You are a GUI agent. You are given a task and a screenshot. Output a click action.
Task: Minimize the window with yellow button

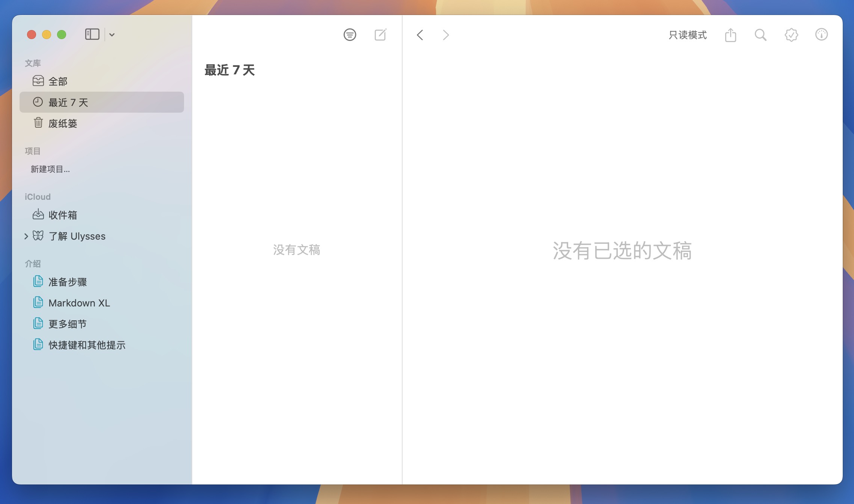tap(47, 35)
